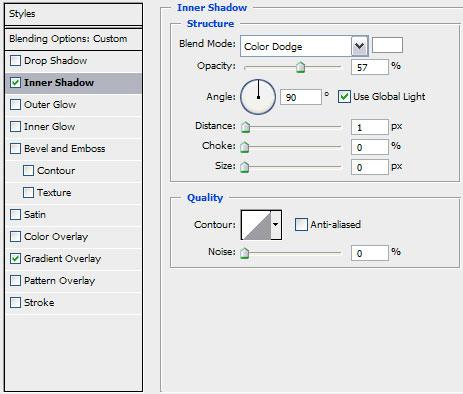This screenshot has width=463, height=394.
Task: Select the Bevel and Emboss label
Action: click(65, 149)
